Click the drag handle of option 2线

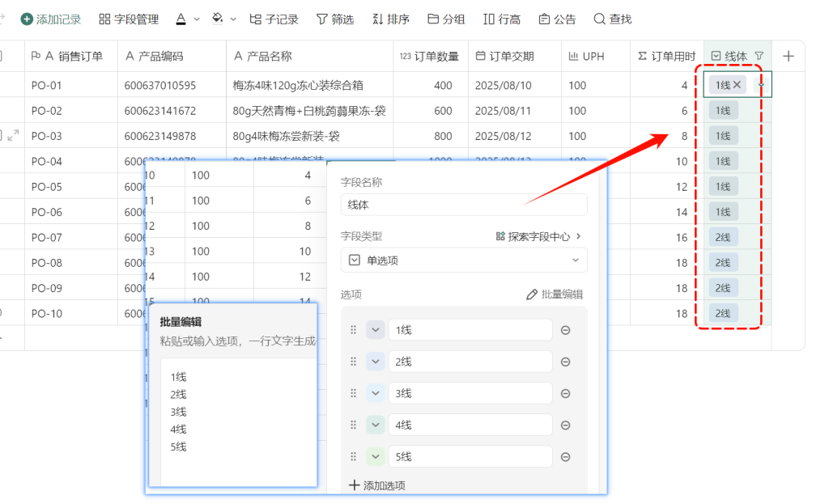click(x=353, y=362)
